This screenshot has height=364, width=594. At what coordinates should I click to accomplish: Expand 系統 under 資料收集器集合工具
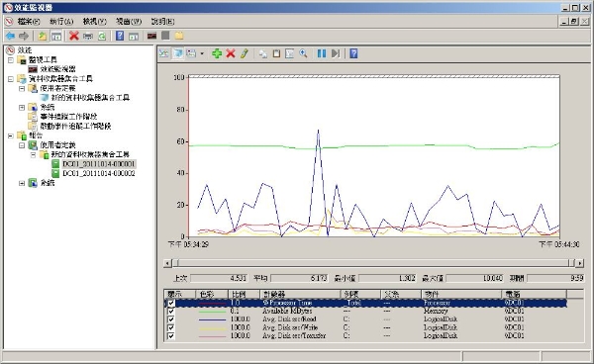(22, 107)
